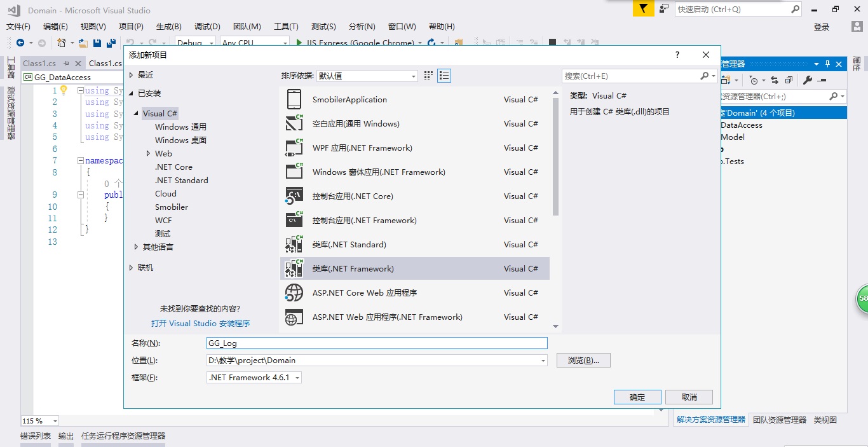Viewport: 868px width, 447px height.
Task: Open the feedback icon in title bar
Action: pos(664,9)
